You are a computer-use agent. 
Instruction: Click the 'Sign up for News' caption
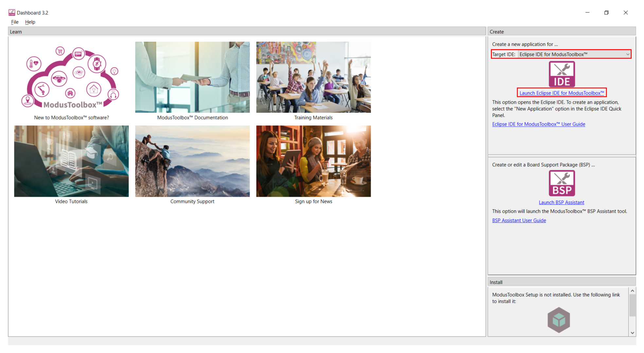313,201
